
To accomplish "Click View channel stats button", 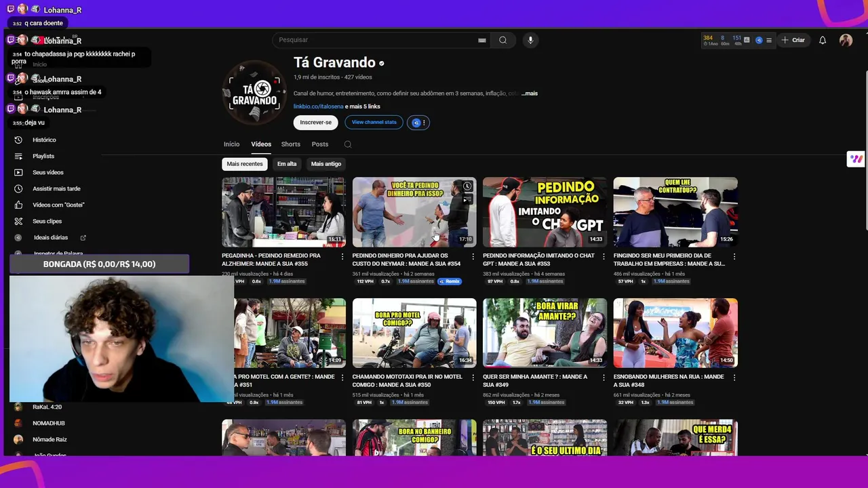I will click(374, 123).
